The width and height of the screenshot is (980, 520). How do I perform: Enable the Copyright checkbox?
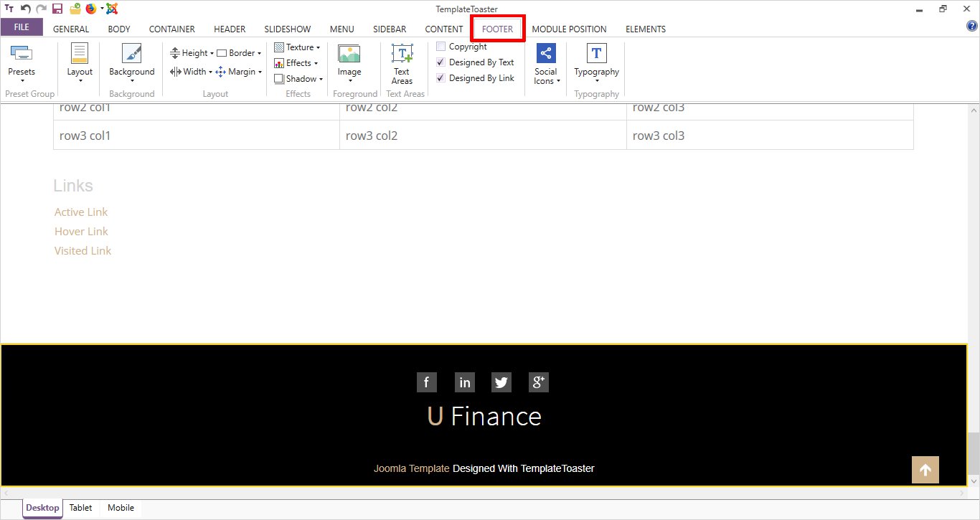(441, 47)
